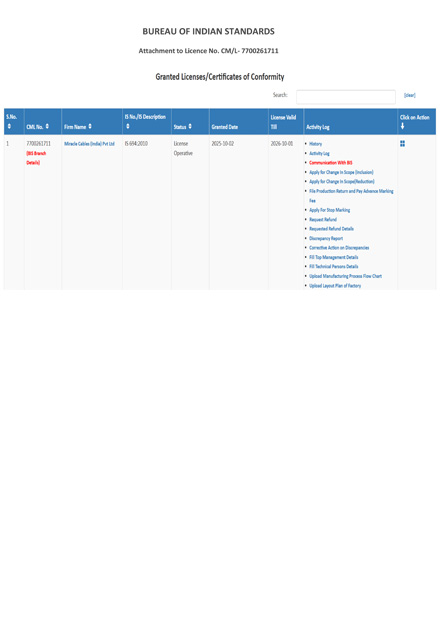Viewport: 441px width, 632px height.
Task: Sort by IS No./IS Description arrows
Action: pos(128,126)
